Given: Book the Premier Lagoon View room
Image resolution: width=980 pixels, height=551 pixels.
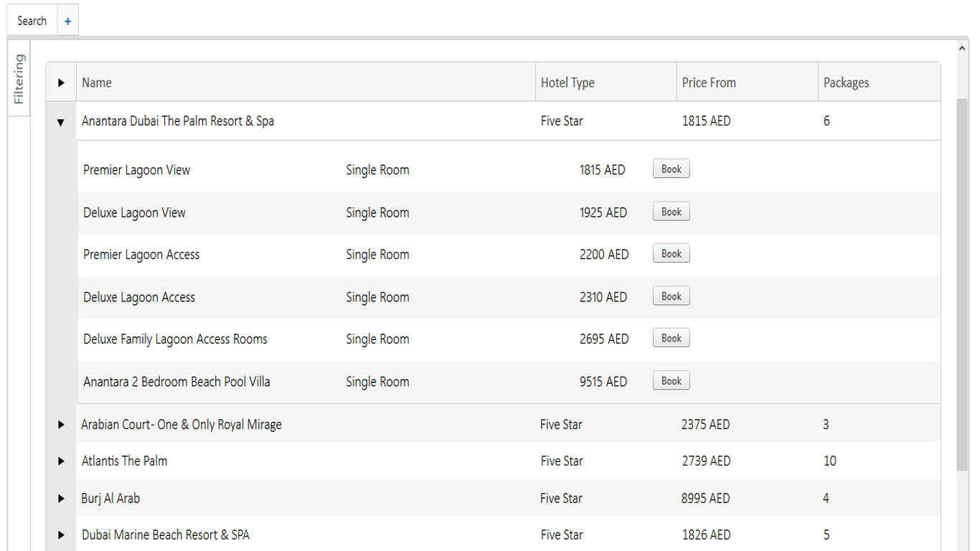Looking at the screenshot, I should 671,169.
